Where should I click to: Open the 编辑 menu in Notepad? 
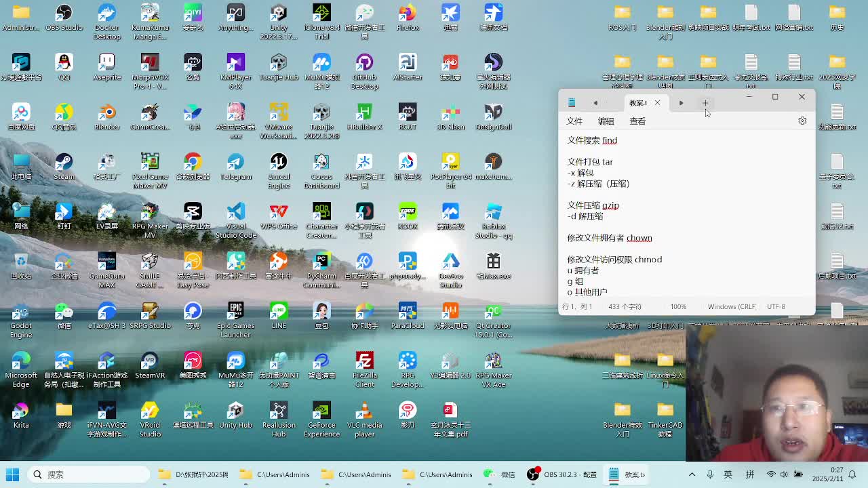606,121
